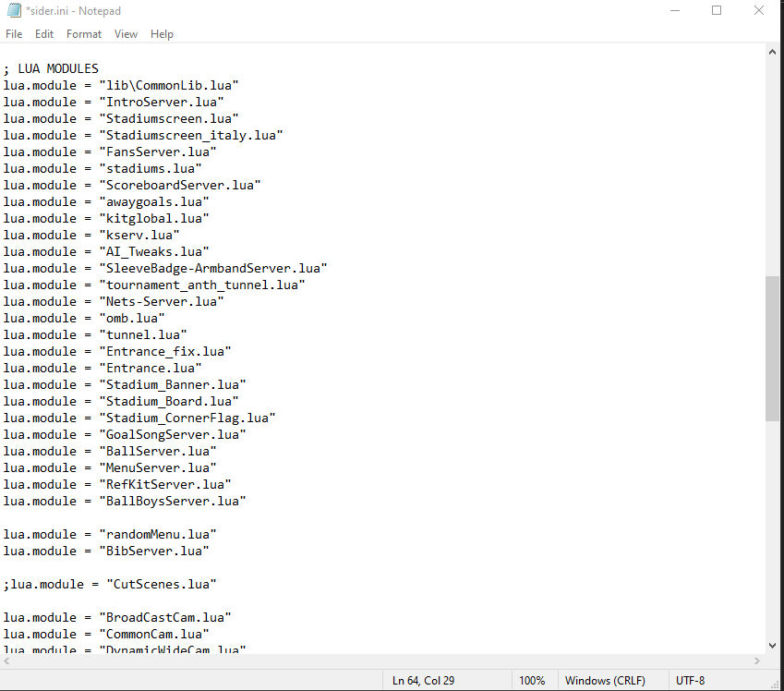The height and width of the screenshot is (691, 784).
Task: Click the FansServer.lua line
Action: [x=110, y=152]
